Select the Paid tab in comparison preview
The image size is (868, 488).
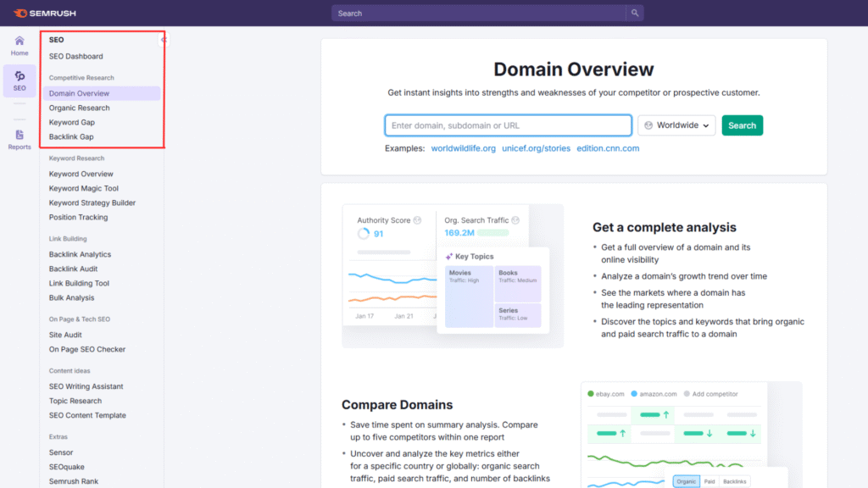point(709,481)
